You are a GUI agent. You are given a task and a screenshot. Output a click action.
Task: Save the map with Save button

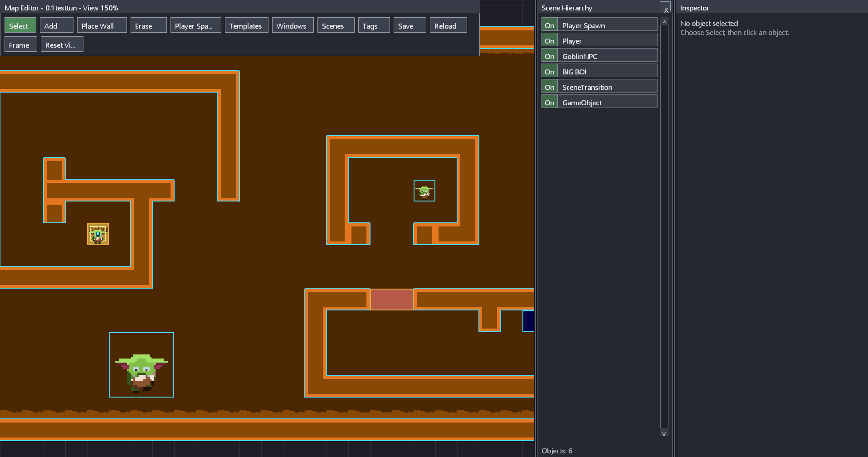pos(410,25)
